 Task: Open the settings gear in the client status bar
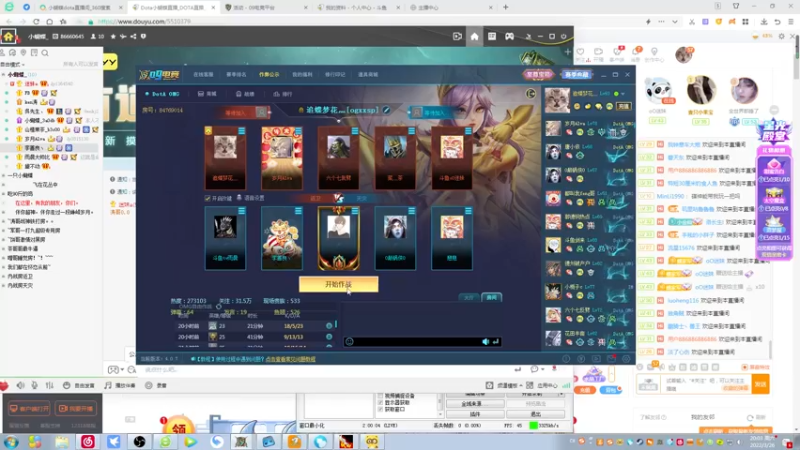click(627, 359)
